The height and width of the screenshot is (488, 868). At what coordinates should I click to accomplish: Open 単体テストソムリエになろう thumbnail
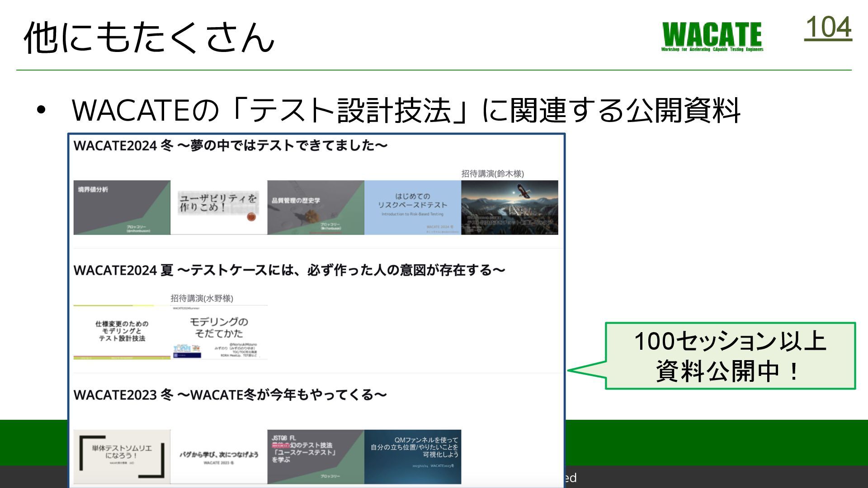pyautogui.click(x=122, y=456)
